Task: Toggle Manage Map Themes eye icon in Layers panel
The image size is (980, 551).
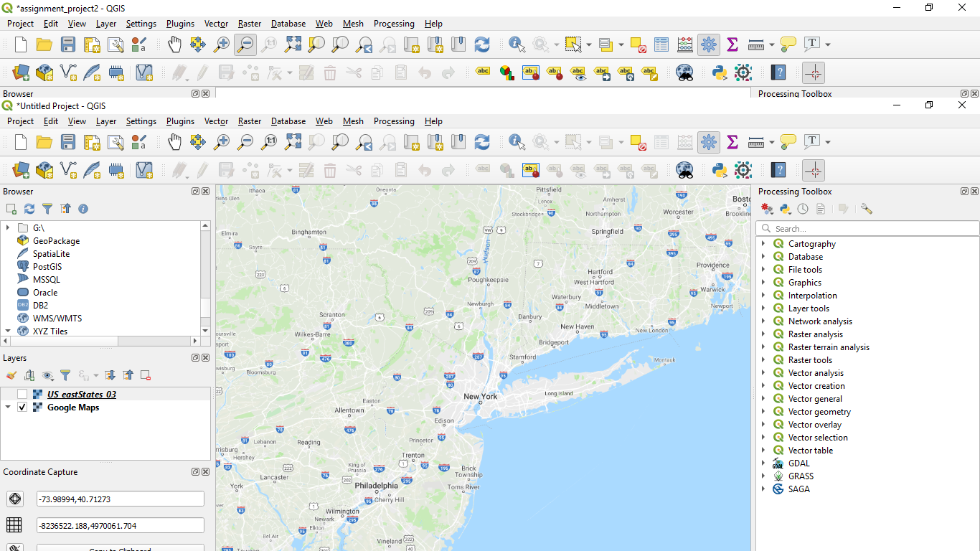Action: [x=48, y=375]
